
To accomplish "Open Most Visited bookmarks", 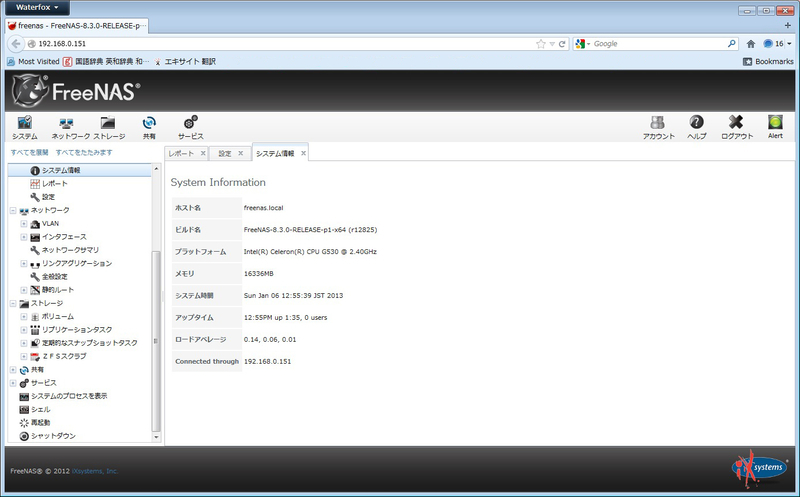I will 33,61.
